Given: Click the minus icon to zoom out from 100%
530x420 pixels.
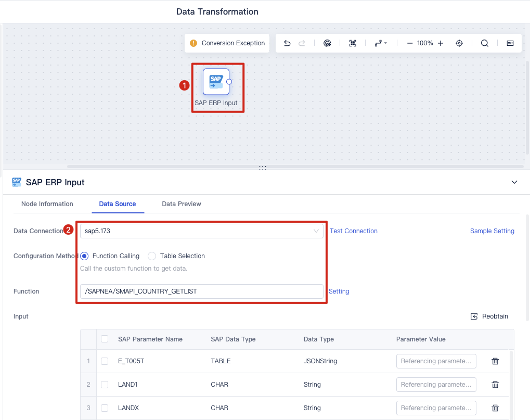Looking at the screenshot, I should [x=410, y=43].
